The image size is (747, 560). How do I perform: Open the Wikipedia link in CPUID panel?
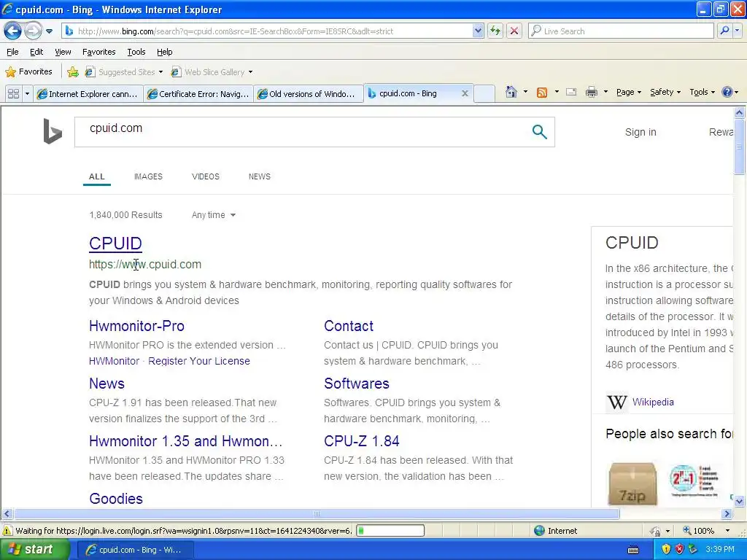(653, 402)
